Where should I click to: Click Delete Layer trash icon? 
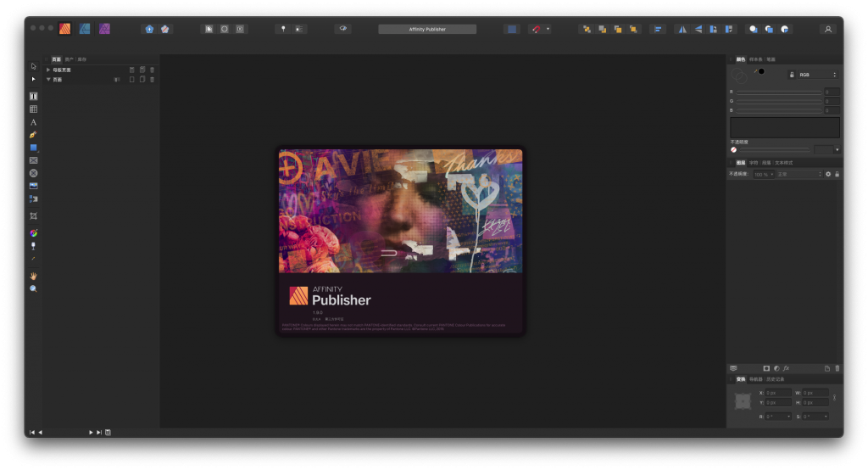[837, 368]
